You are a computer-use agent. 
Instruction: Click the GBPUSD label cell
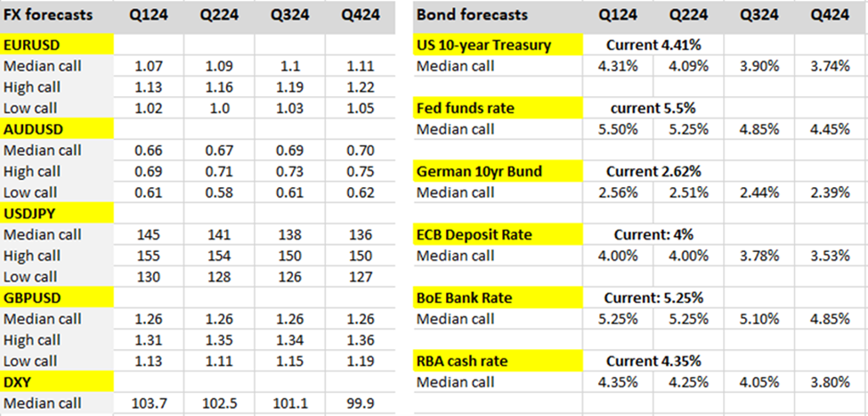[x=57, y=298]
